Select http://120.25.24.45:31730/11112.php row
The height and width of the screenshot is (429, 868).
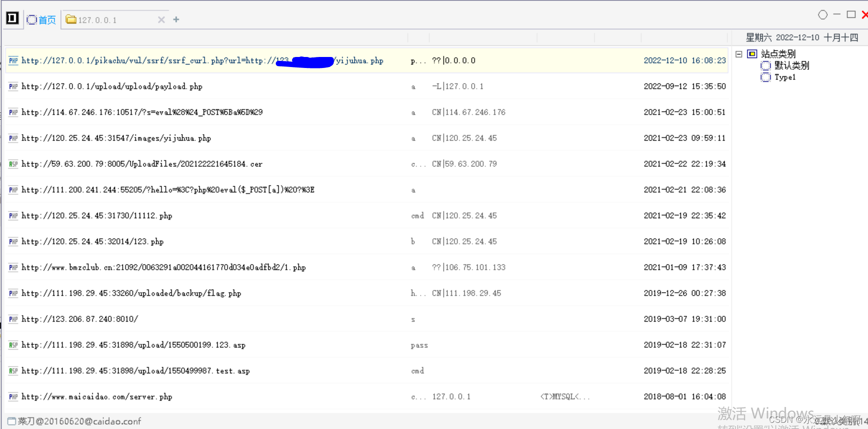pos(367,215)
